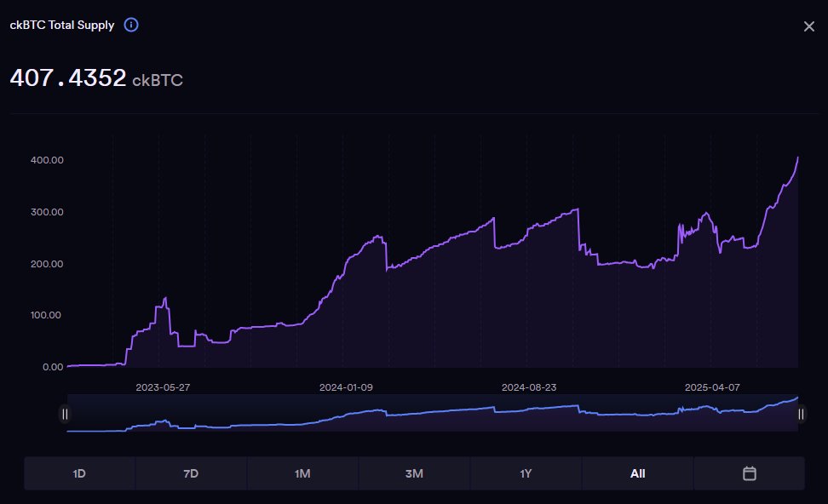This screenshot has width=828, height=504.
Task: Open the custom date calendar icon
Action: [x=750, y=473]
